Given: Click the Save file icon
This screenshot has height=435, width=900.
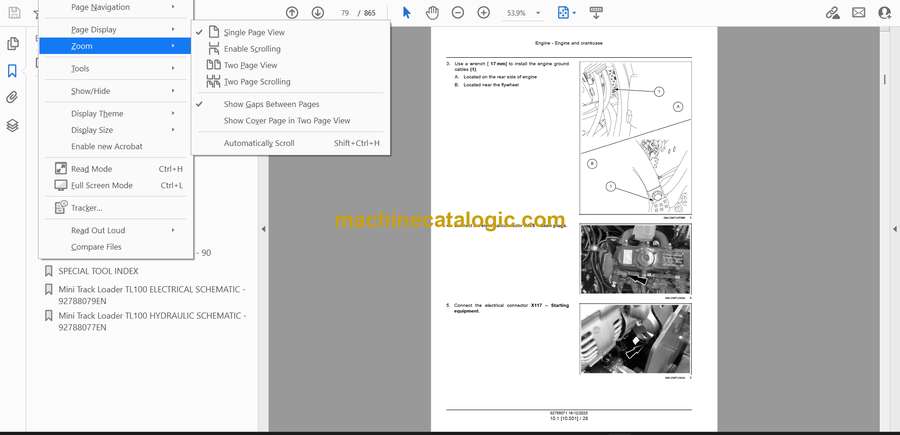Looking at the screenshot, I should tap(14, 13).
